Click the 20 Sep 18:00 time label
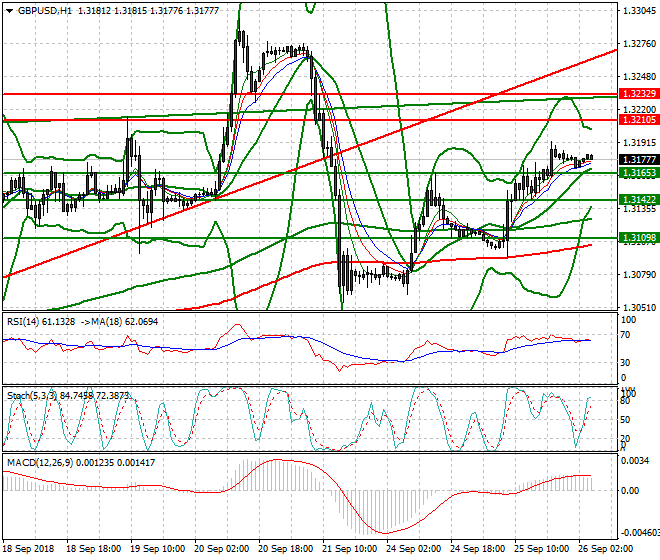The image size is (660, 560). pyautogui.click(x=285, y=549)
